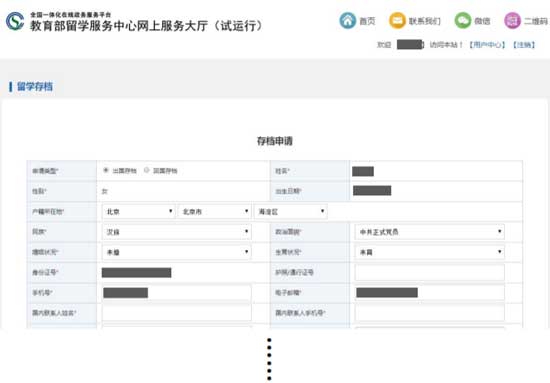The height and width of the screenshot is (383, 550).
Task: Click the green WeChat icon
Action: (463, 20)
